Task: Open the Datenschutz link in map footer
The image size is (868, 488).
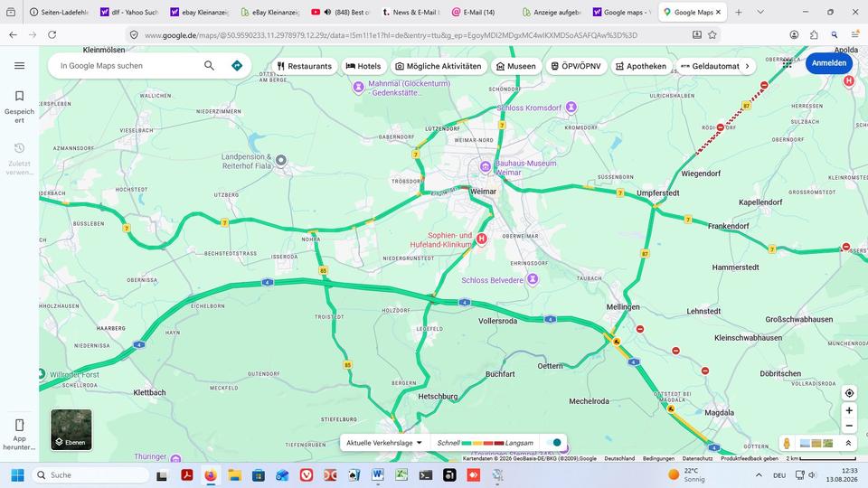Action: click(697, 458)
